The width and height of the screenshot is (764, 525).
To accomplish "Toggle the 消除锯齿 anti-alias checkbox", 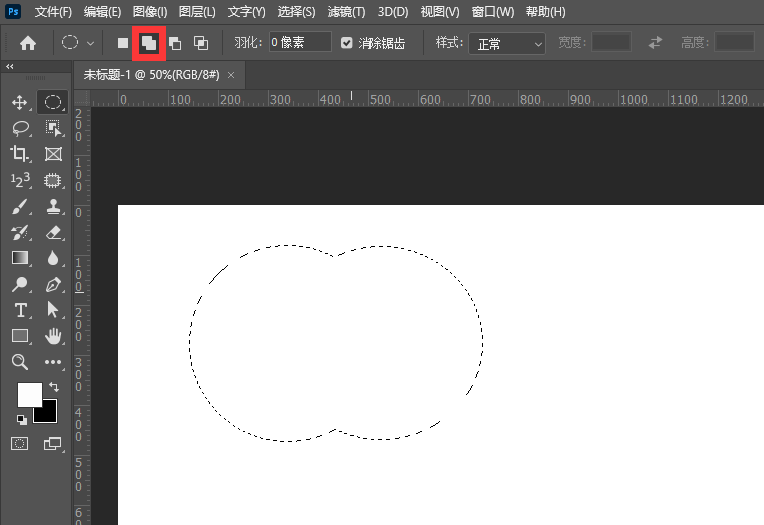I will 347,43.
